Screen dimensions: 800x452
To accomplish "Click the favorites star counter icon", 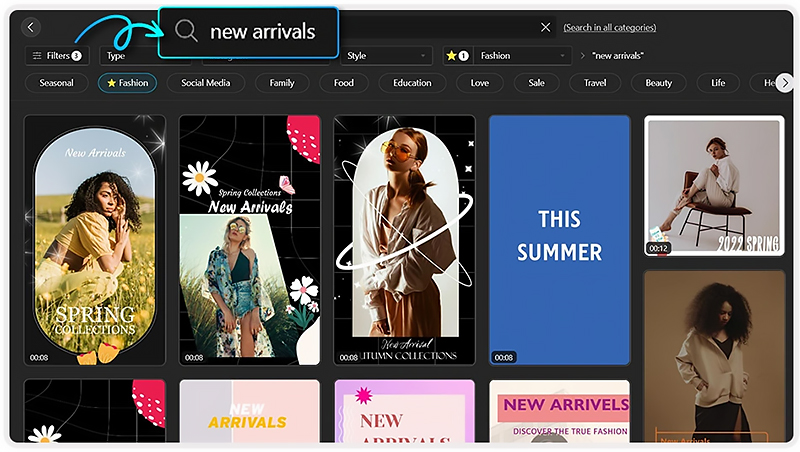I will click(x=458, y=56).
